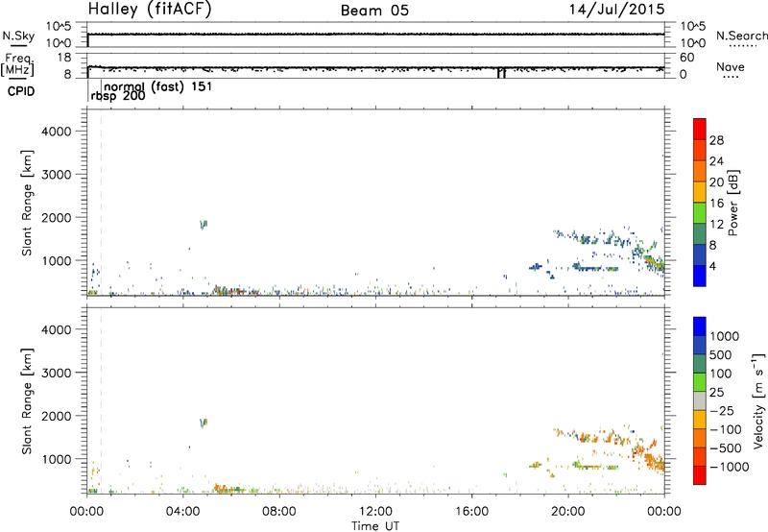Click the '16' tick on the Power colorbar

(716, 204)
